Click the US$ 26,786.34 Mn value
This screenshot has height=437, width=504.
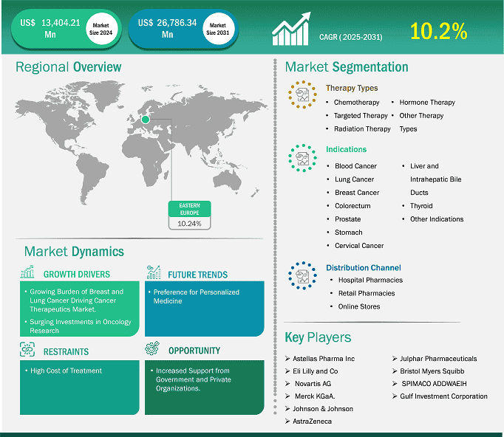(x=168, y=29)
